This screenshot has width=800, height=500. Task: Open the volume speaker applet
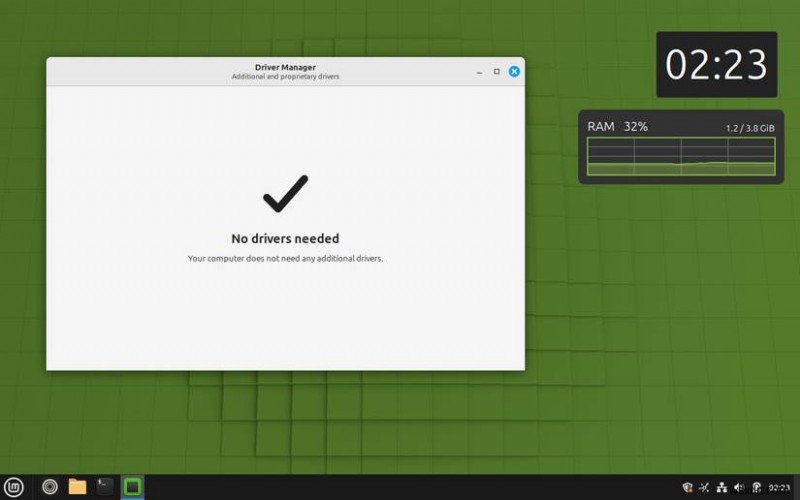click(x=739, y=488)
